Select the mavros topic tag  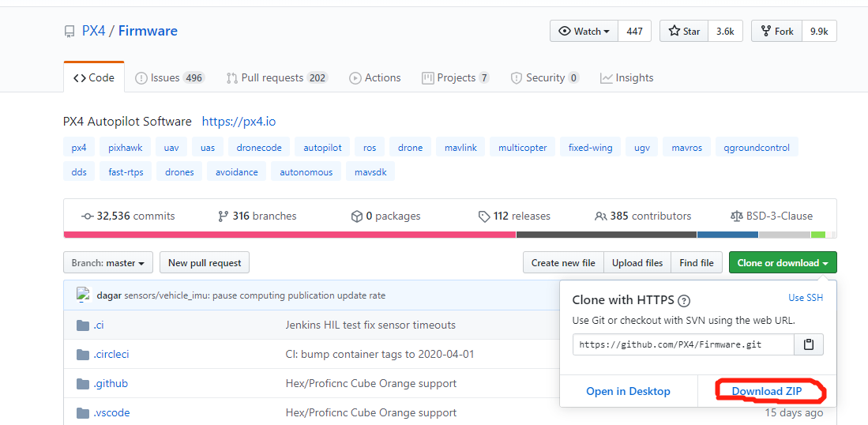point(687,148)
